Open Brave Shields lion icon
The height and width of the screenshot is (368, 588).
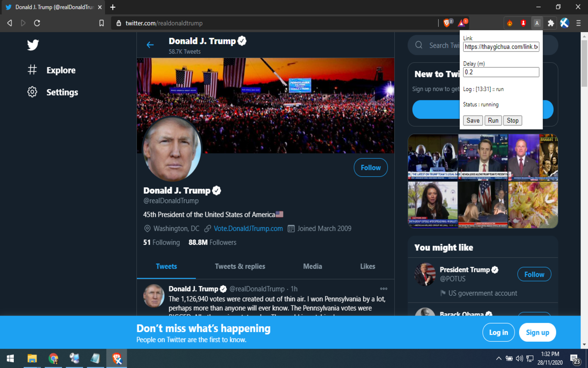point(447,23)
